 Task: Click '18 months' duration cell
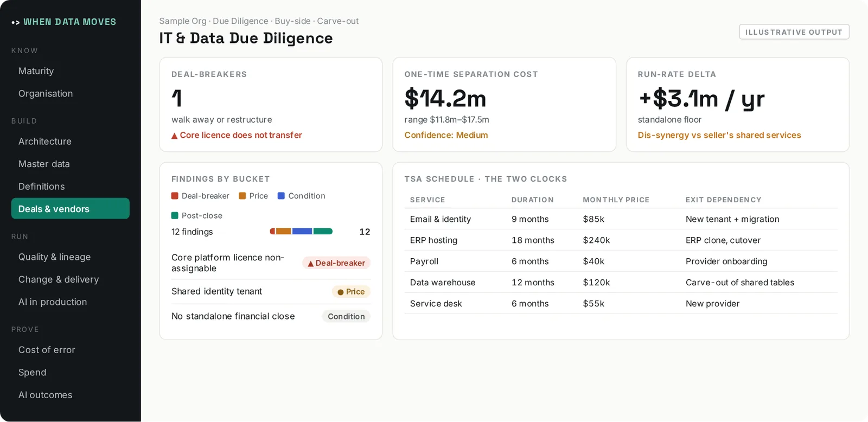533,240
